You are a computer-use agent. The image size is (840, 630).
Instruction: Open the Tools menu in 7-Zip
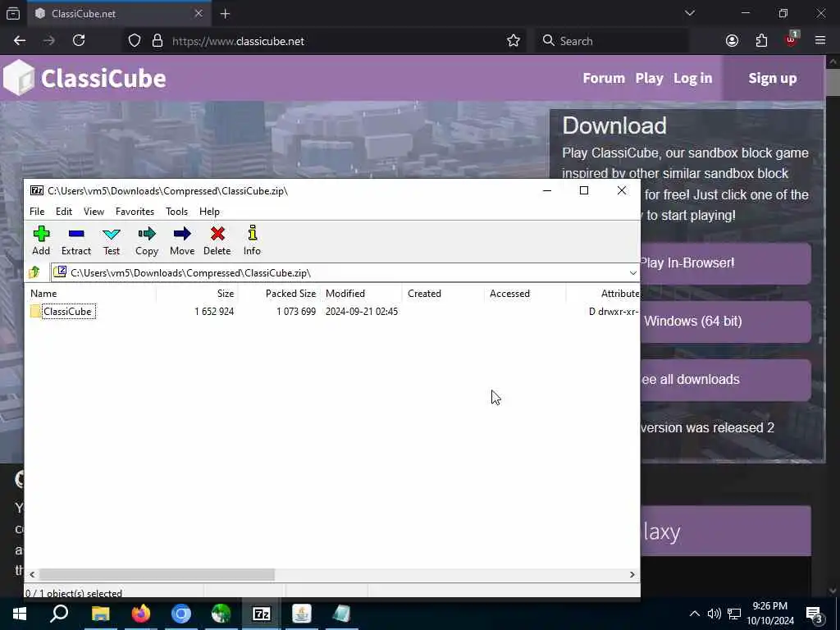click(x=177, y=212)
